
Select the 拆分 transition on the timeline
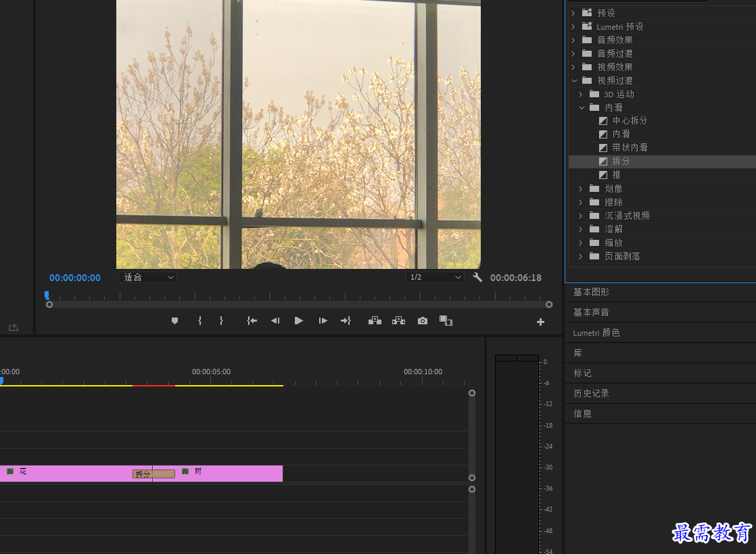pyautogui.click(x=153, y=474)
